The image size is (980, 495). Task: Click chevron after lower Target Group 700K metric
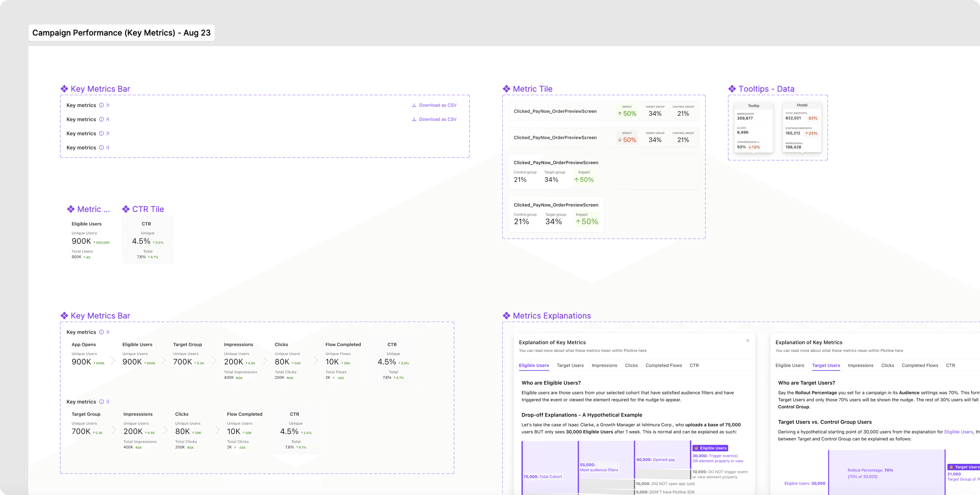114,430
